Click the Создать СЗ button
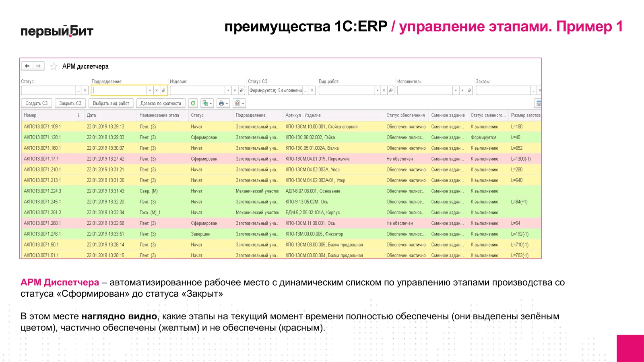This screenshot has height=362, width=644. pyautogui.click(x=37, y=103)
